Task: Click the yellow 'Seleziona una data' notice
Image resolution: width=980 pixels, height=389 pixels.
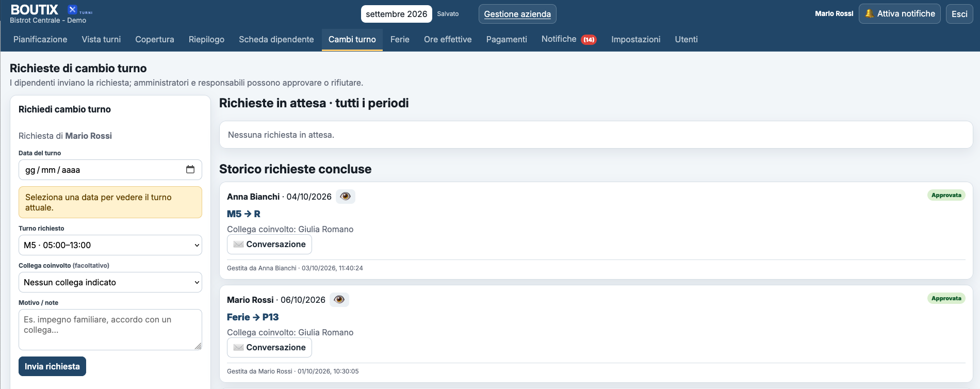Action: click(110, 202)
